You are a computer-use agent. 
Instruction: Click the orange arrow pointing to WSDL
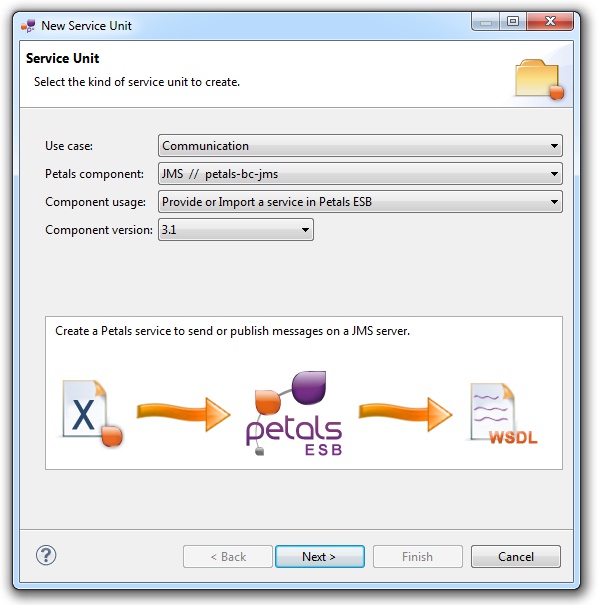tap(405, 414)
